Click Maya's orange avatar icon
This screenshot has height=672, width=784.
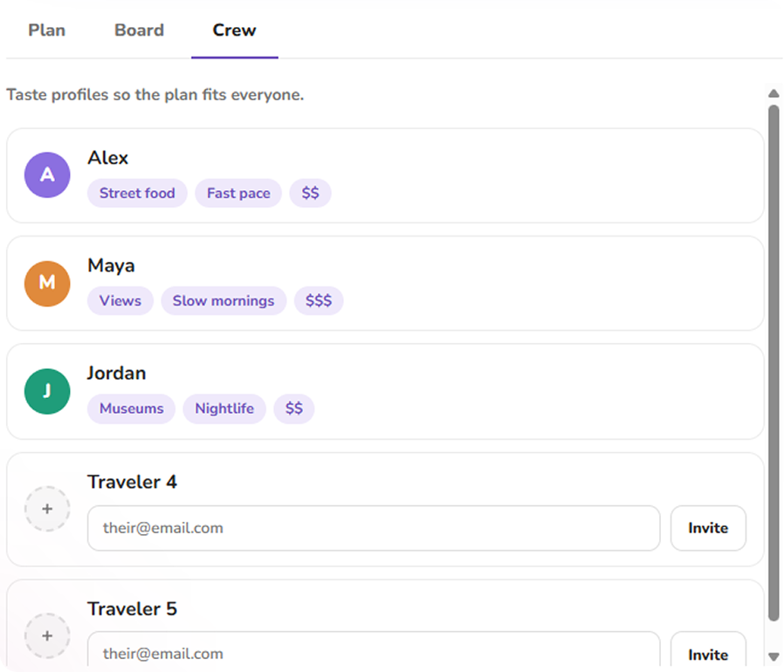tap(47, 284)
